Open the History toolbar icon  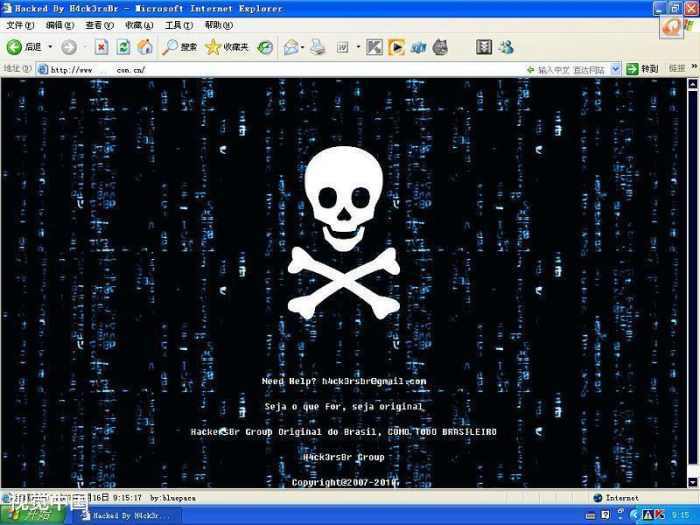[265, 47]
